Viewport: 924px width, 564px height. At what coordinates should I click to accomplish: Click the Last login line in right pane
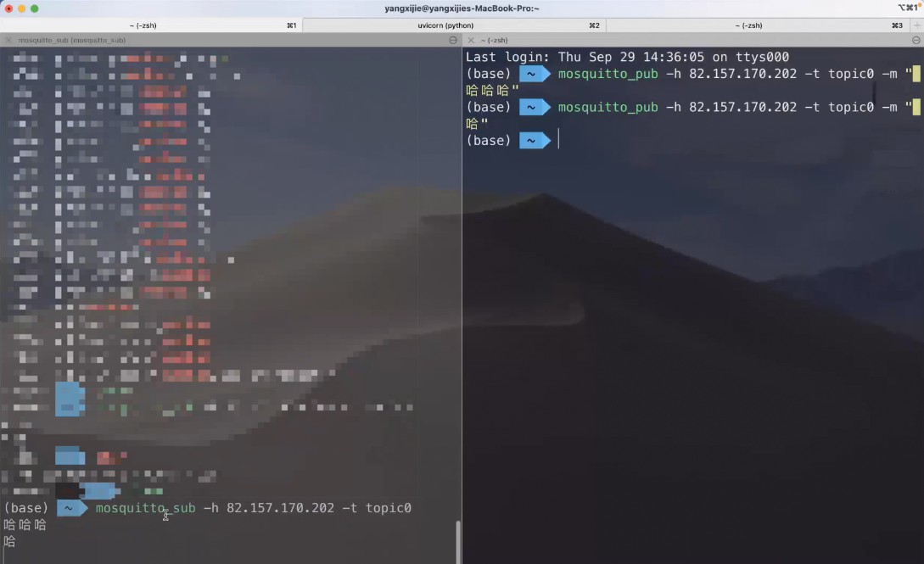(627, 57)
